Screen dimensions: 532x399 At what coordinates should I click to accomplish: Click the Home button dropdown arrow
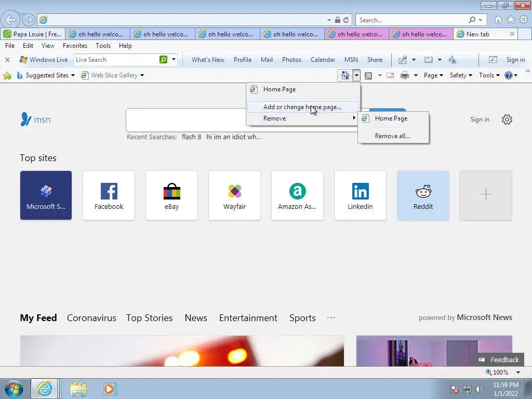pyautogui.click(x=356, y=75)
